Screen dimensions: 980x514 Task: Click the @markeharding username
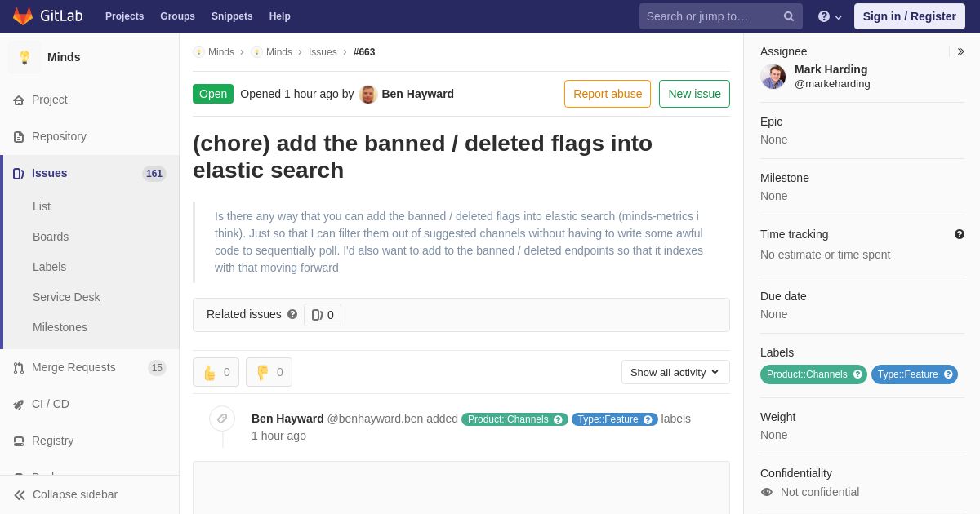pos(832,84)
